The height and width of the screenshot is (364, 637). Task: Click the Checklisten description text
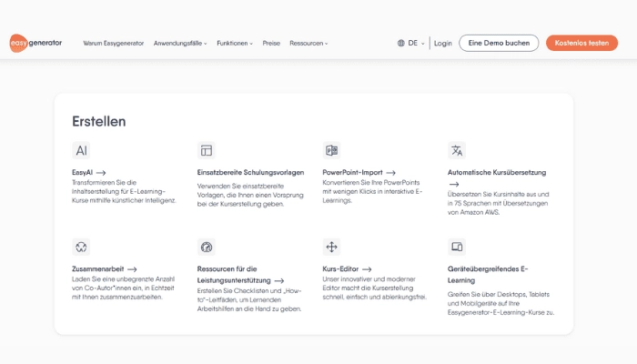click(249, 299)
